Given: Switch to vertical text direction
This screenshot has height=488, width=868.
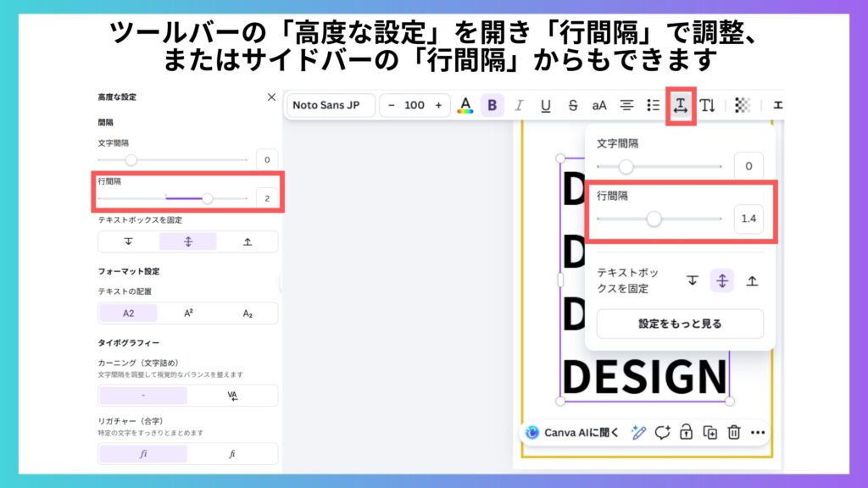Looking at the screenshot, I should [x=708, y=105].
